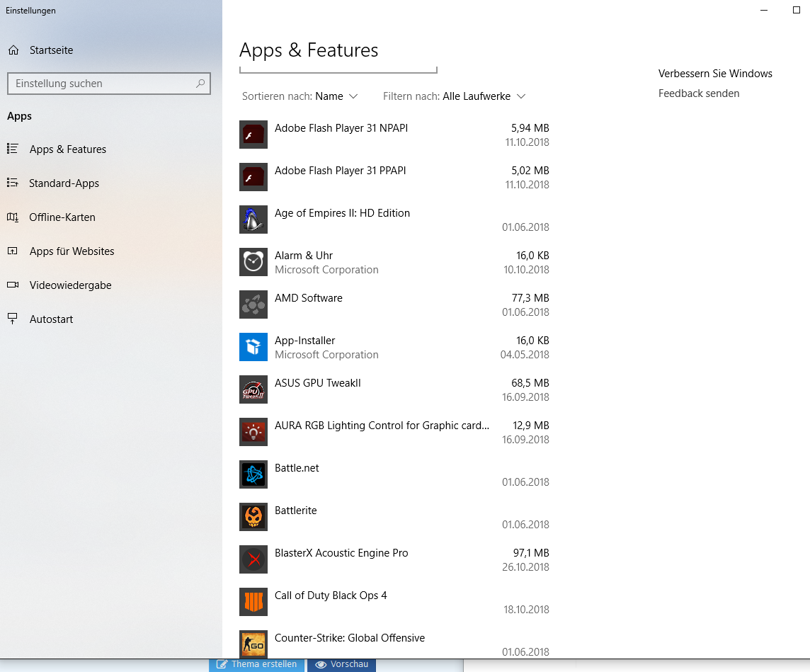
Task: Click the list icon beside Apps & Features
Action: pos(13,149)
